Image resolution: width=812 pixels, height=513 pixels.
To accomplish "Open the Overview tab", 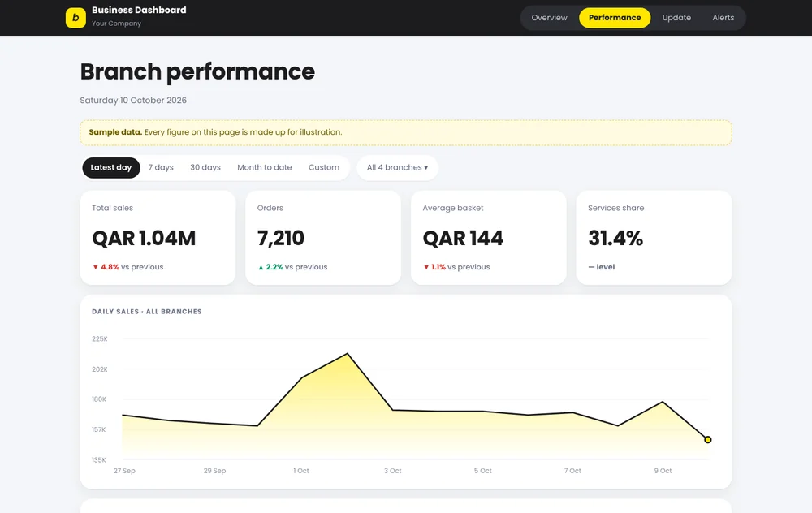I will click(549, 18).
